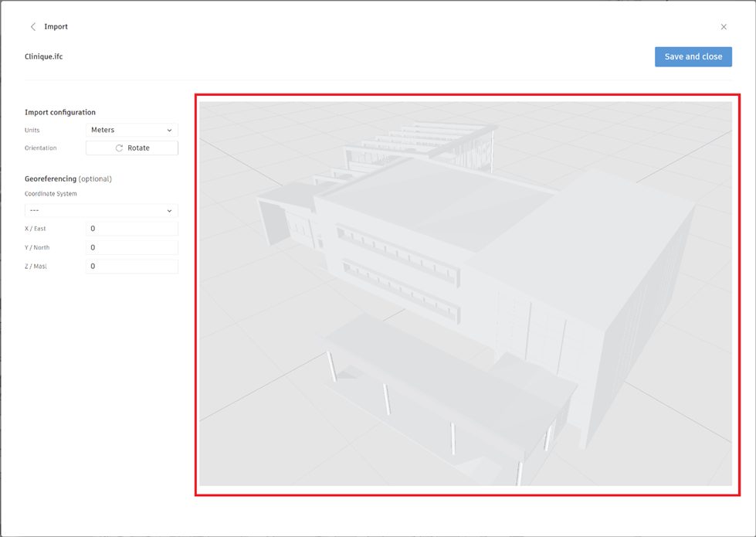Focus the Z / Masl input field
This screenshot has width=756, height=537.
coord(131,267)
